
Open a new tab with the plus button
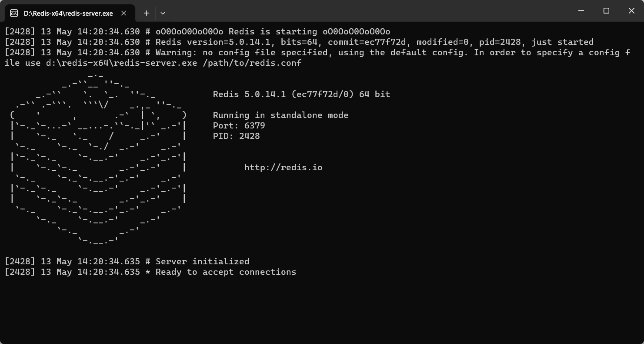[x=147, y=13]
